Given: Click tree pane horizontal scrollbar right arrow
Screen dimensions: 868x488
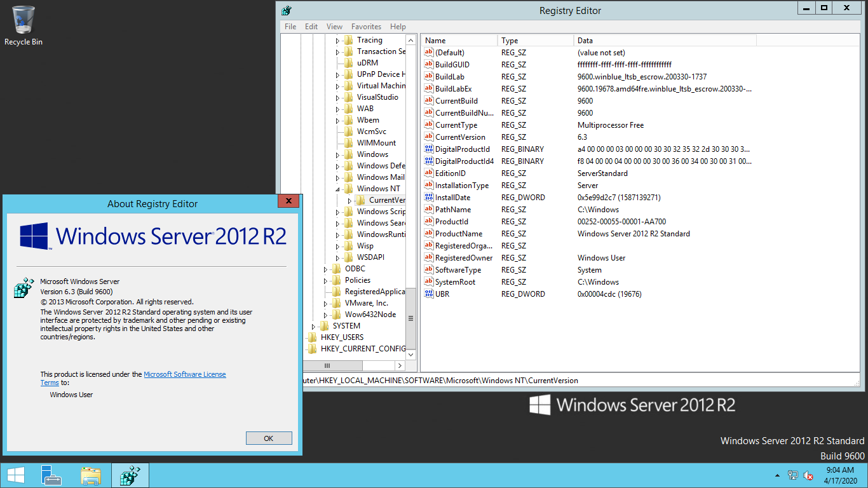Looking at the screenshot, I should pos(400,366).
